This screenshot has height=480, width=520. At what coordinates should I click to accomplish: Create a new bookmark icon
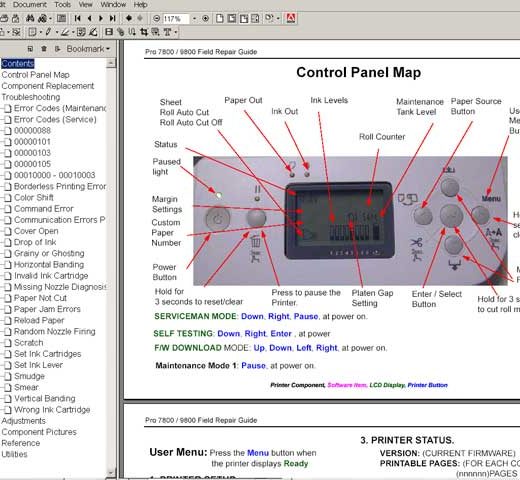(x=30, y=49)
